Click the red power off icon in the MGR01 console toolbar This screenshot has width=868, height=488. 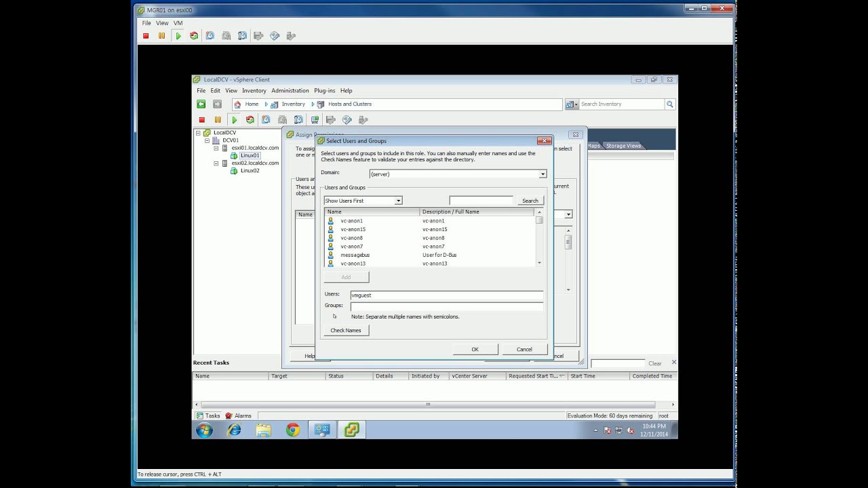(146, 36)
